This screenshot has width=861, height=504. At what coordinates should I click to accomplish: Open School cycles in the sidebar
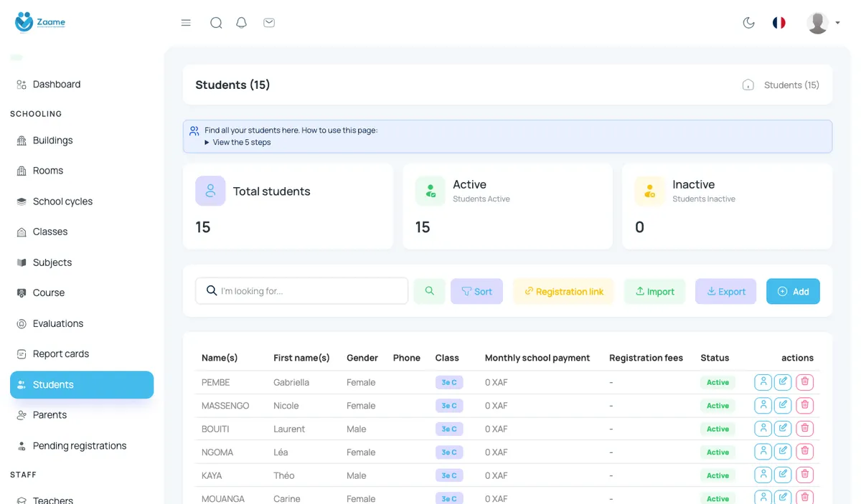82,201
